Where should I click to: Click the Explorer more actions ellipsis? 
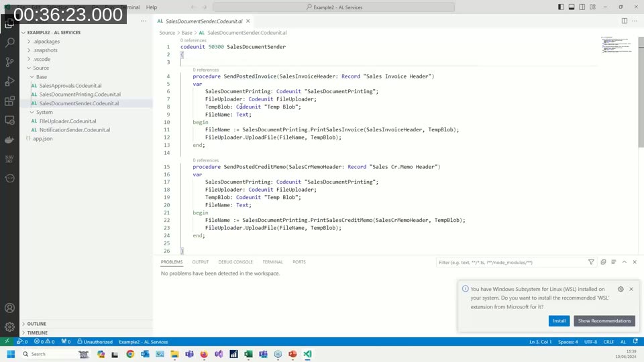coord(144,21)
